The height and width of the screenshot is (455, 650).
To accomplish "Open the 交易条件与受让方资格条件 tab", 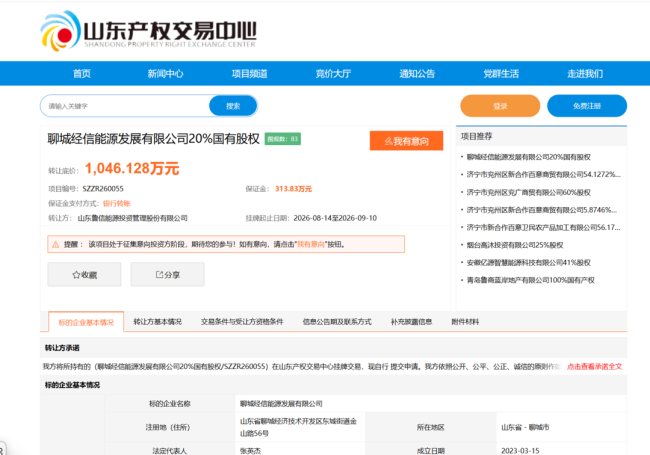I will [242, 322].
